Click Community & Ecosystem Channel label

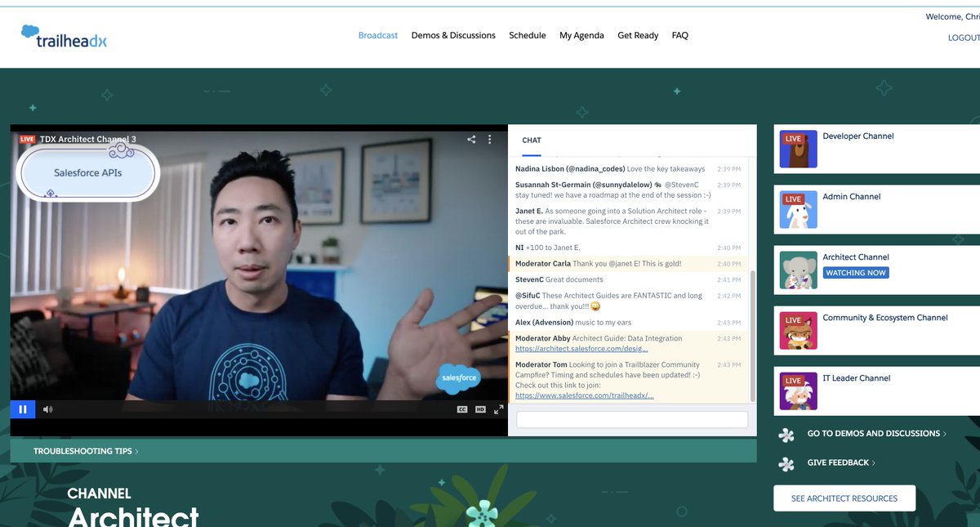tap(885, 318)
